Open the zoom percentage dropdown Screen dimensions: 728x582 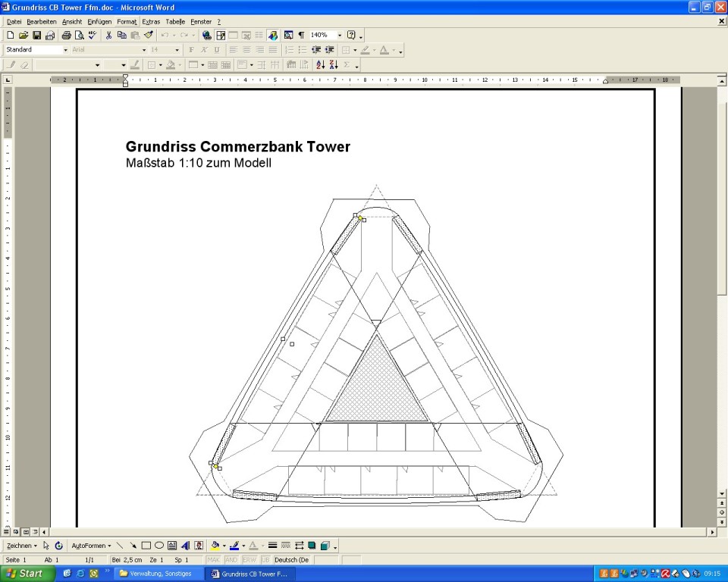point(340,36)
